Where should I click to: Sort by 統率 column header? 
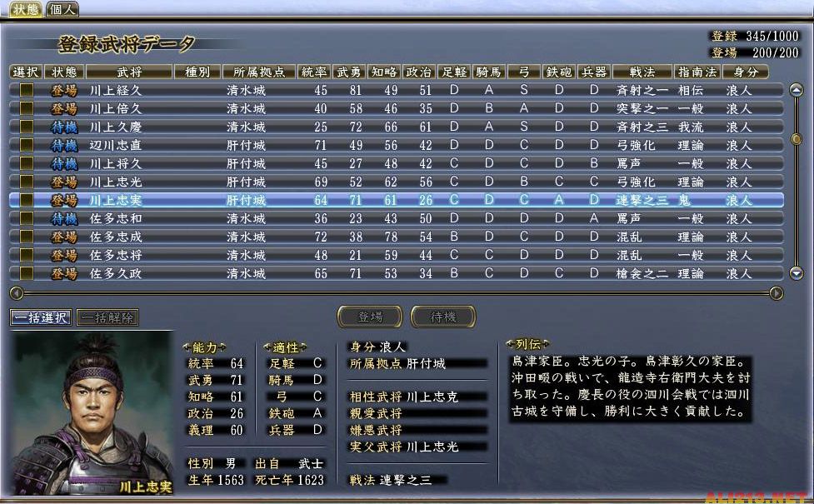314,72
